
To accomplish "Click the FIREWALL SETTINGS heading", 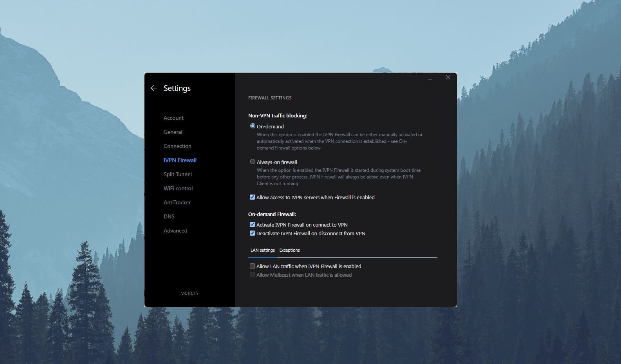I will click(270, 98).
